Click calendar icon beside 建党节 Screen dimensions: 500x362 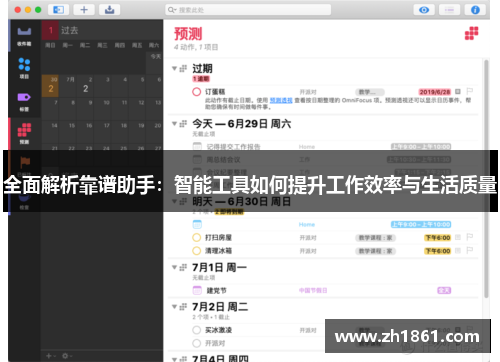pos(197,290)
